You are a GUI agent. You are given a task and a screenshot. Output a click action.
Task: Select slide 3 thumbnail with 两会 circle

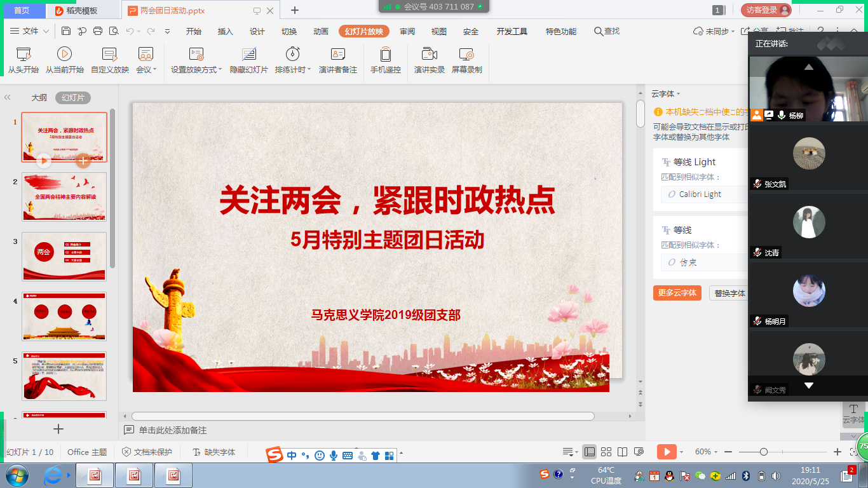(64, 256)
